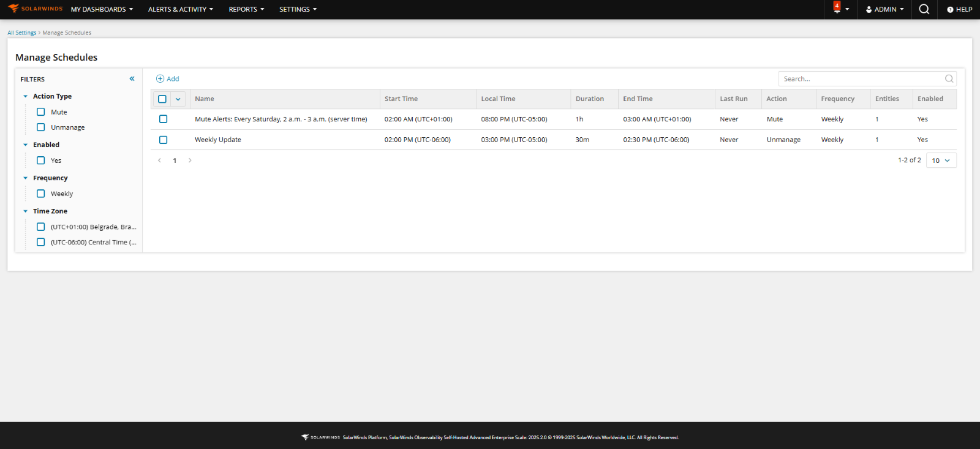Click the SolarWinds logo in the top bar
This screenshot has height=449, width=980.
click(x=35, y=9)
